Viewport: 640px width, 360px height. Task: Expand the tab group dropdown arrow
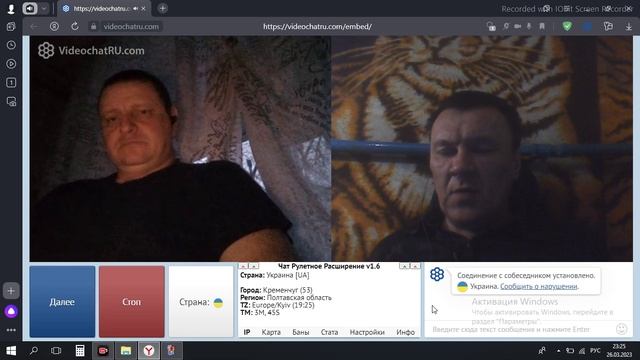pos(44,8)
